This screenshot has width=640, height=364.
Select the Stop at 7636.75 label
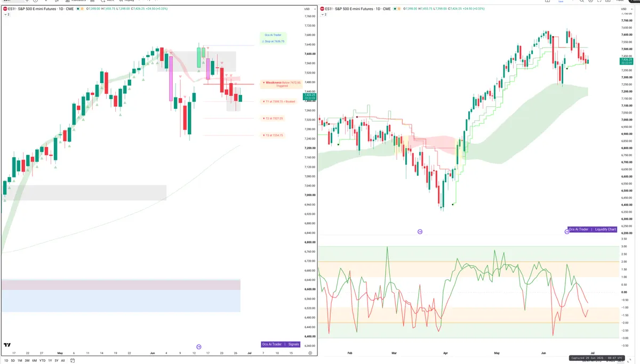click(274, 41)
